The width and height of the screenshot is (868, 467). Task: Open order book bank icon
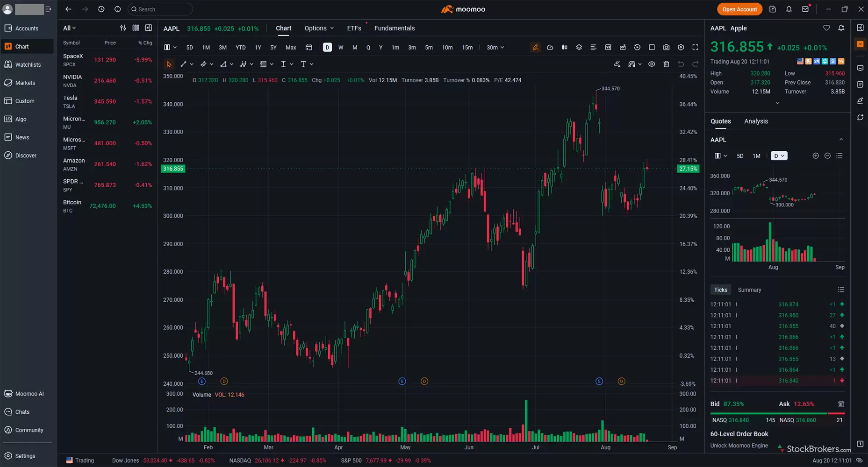click(x=841, y=404)
